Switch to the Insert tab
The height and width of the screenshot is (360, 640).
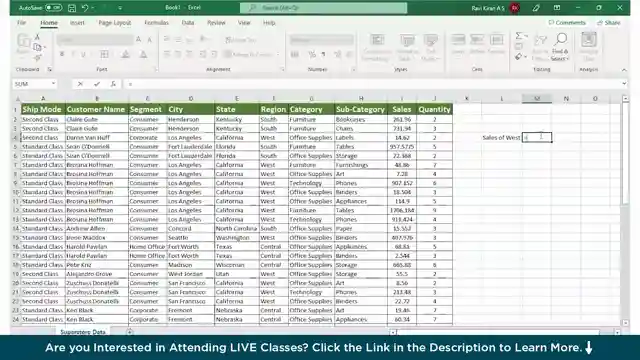[77, 23]
